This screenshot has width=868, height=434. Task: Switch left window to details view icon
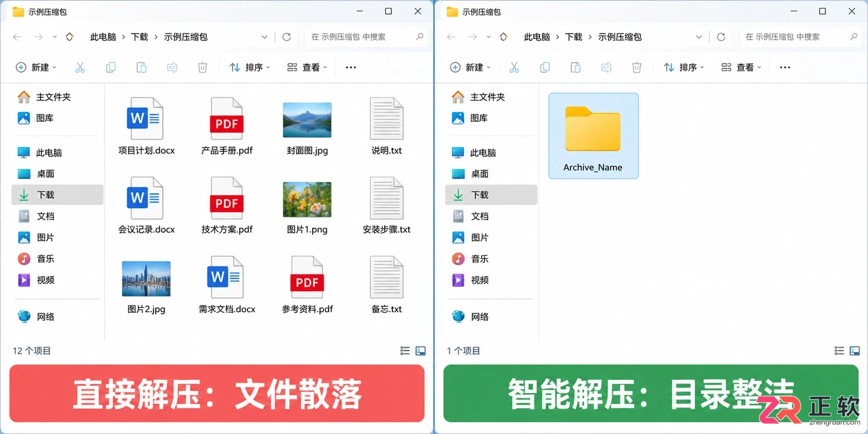pyautogui.click(x=405, y=351)
